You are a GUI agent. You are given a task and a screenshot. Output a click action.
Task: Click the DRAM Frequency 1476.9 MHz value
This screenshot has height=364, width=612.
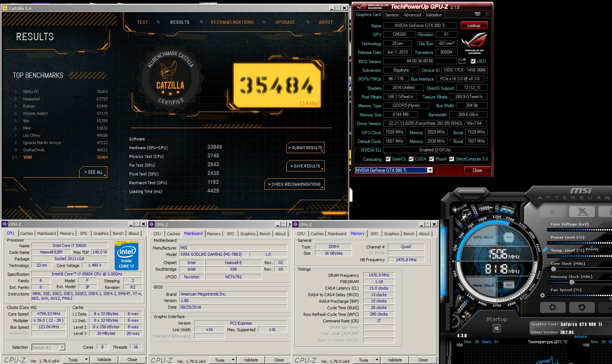[x=379, y=275]
